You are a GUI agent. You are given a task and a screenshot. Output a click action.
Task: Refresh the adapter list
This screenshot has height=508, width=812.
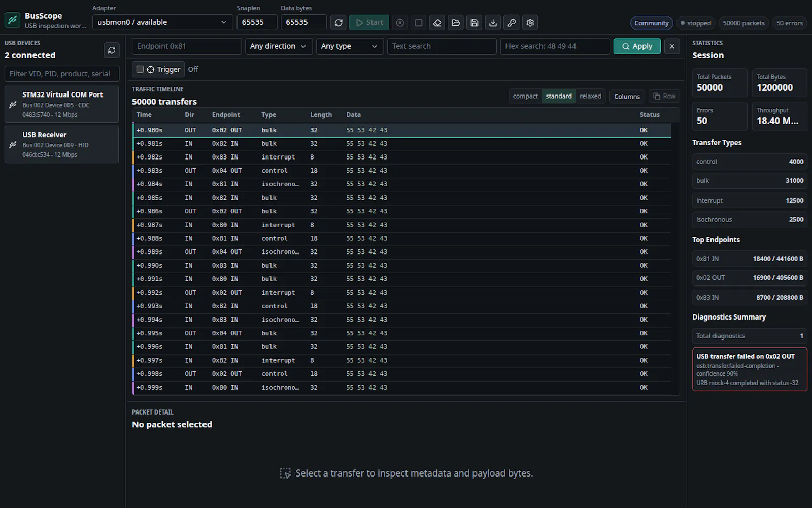click(x=339, y=22)
